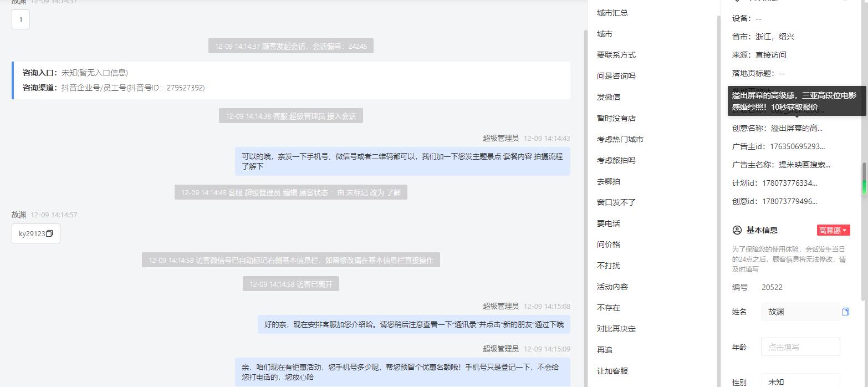Pick the 活动内容 quick reply
Viewport: 868px width, 387px height.
click(x=612, y=287)
